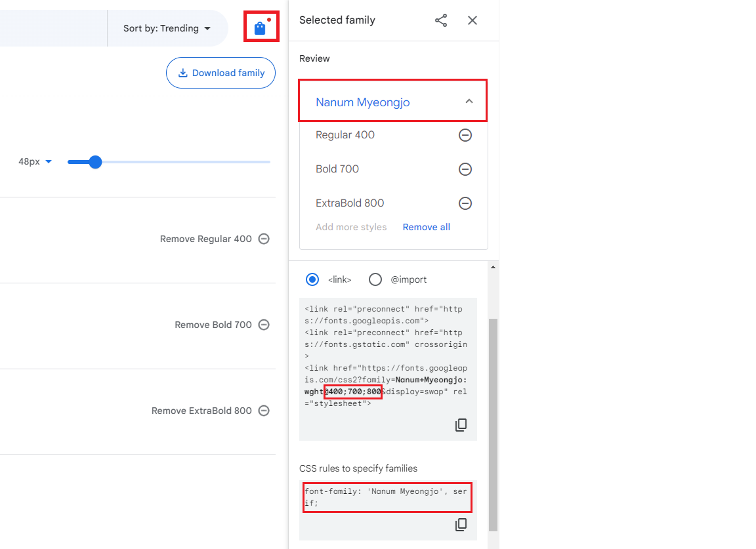Click the scrollbar up arrow in code panel
This screenshot has height=549, width=756.
[493, 267]
